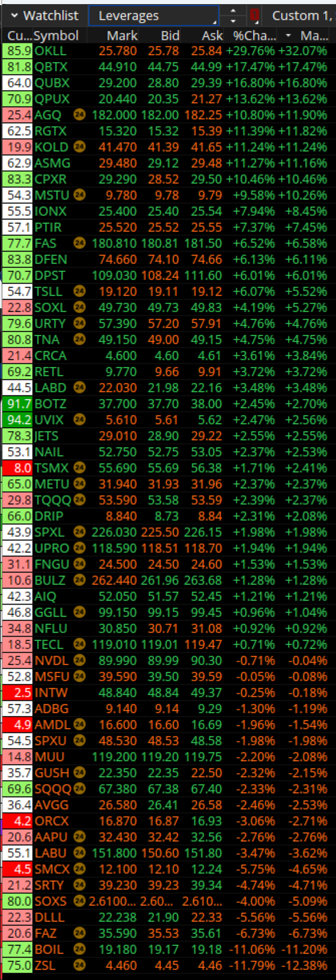The height and width of the screenshot is (980, 336).
Task: Click the 24 badge beside TNA
Action: tap(79, 339)
